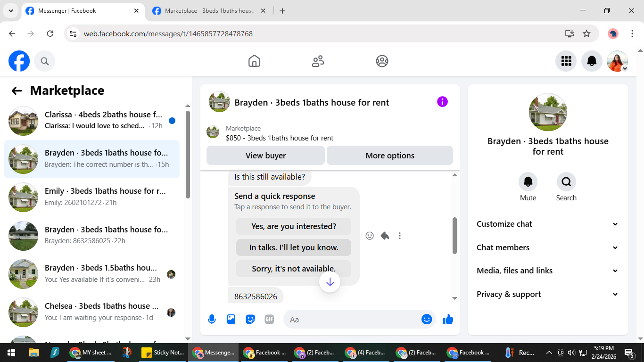Open the emoji picker in message box
This screenshot has width=644, height=362.
(x=427, y=320)
